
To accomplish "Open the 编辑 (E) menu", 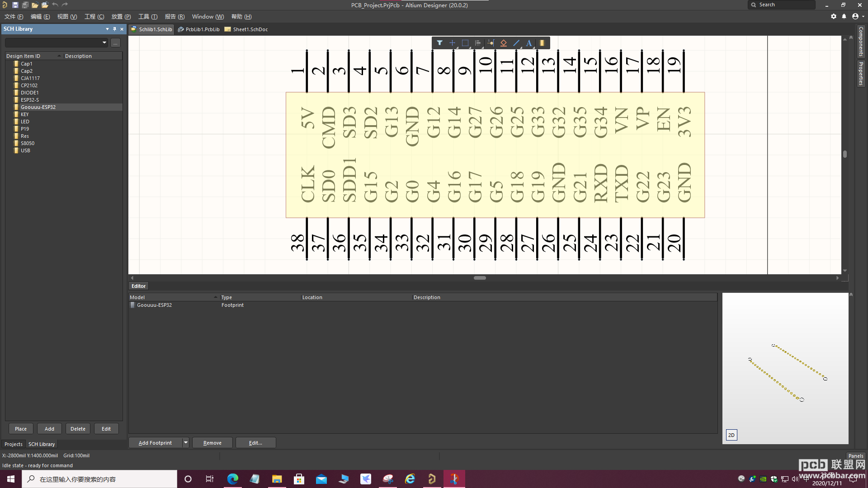I will pyautogui.click(x=40, y=17).
